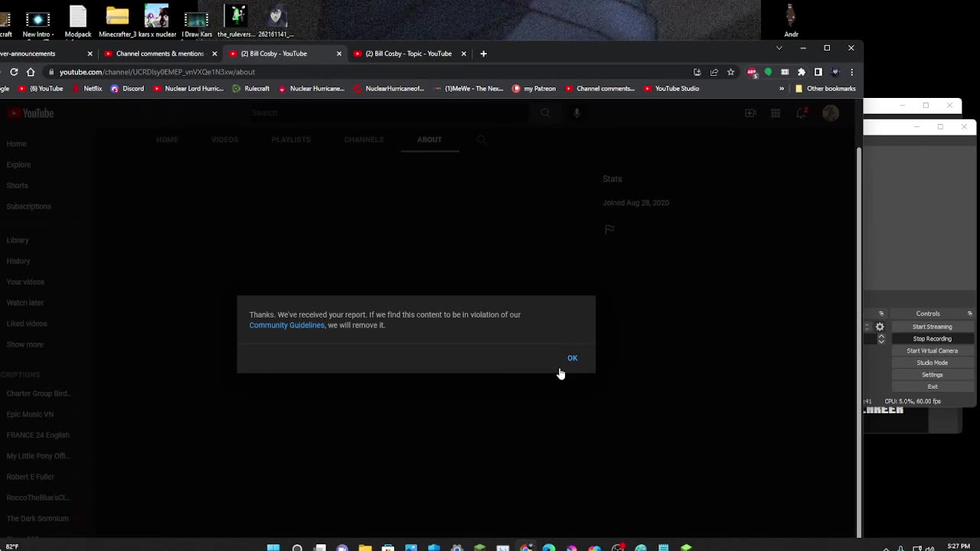Open the Netflix bookmark
This screenshot has width=980, height=551.
tap(87, 89)
